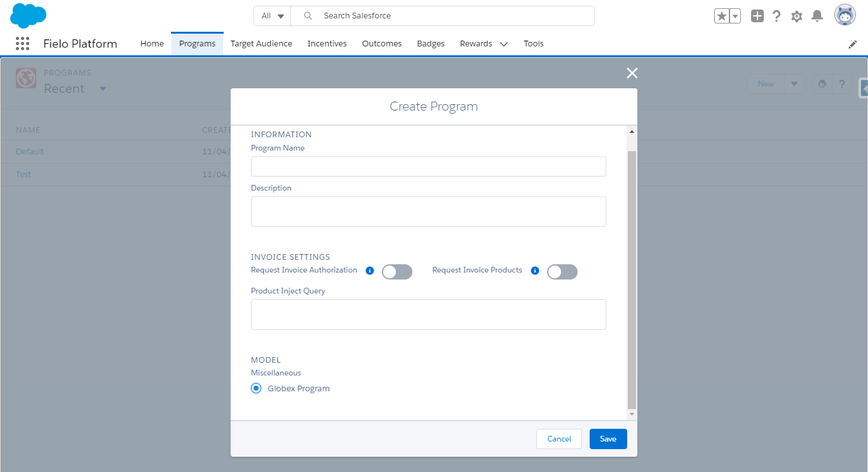Open the Default program link
This screenshot has height=472, width=868.
click(30, 151)
